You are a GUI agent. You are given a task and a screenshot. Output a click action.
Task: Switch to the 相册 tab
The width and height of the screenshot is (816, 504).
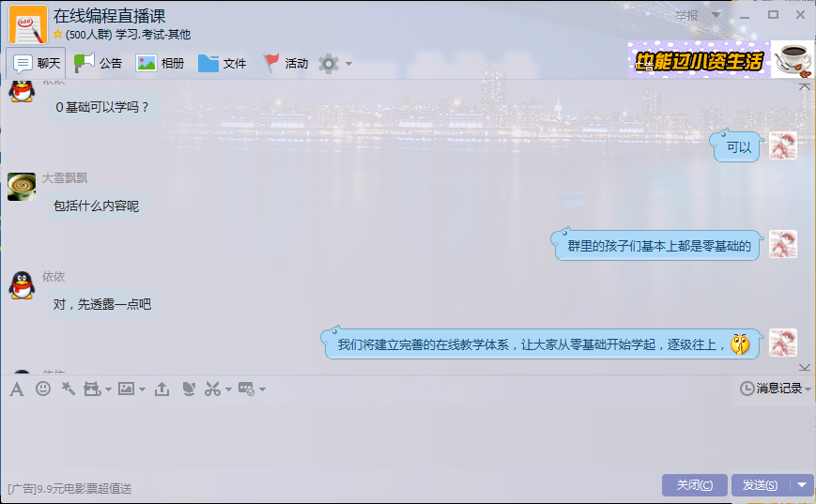click(x=160, y=64)
